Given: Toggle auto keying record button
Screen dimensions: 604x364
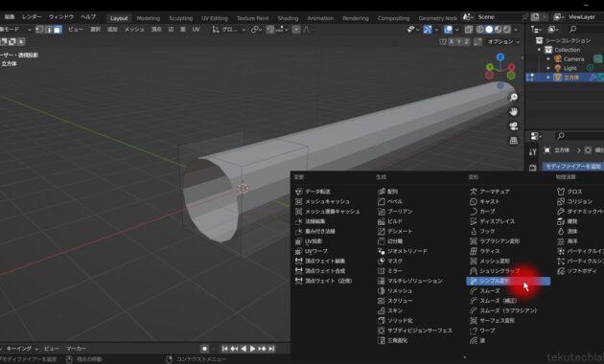Looking at the screenshot, I should (x=204, y=349).
